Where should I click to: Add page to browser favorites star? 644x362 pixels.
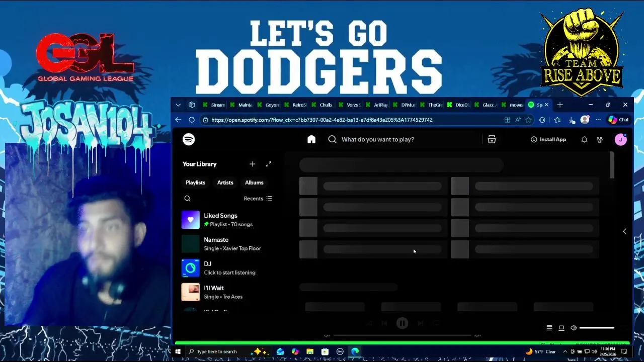(x=528, y=120)
